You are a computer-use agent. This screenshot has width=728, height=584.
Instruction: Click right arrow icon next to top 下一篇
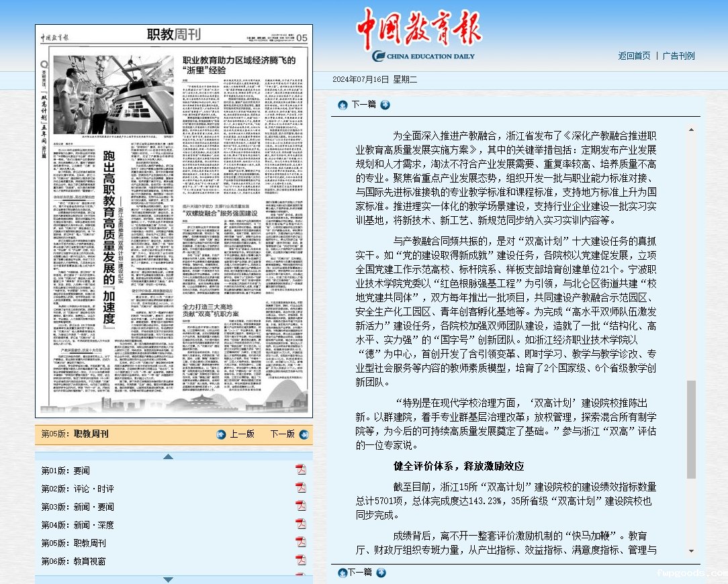(x=385, y=105)
